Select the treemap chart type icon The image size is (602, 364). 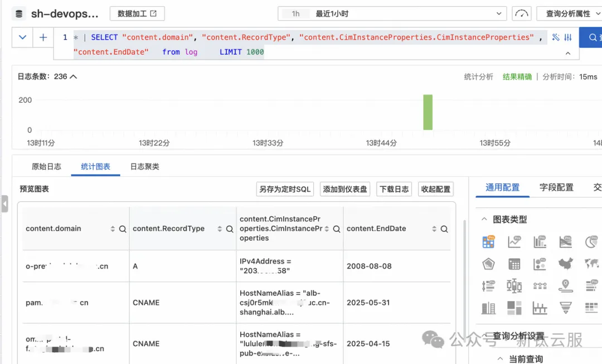(x=514, y=307)
